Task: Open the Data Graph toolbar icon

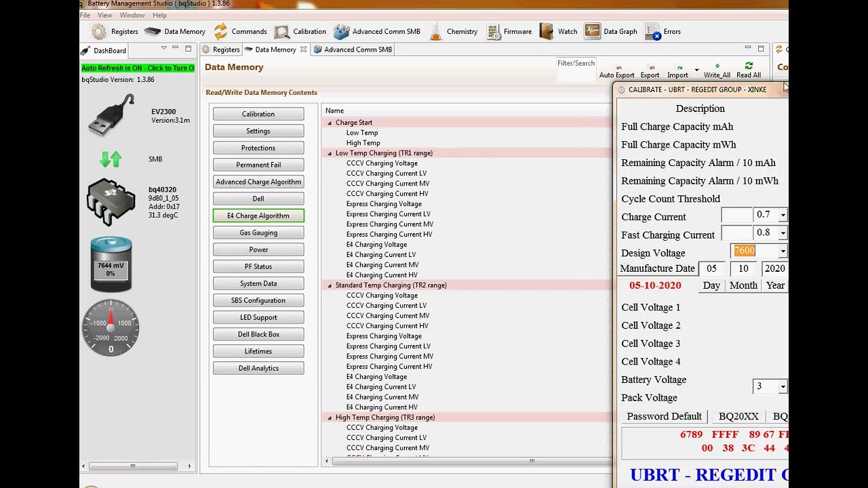Action: point(593,31)
